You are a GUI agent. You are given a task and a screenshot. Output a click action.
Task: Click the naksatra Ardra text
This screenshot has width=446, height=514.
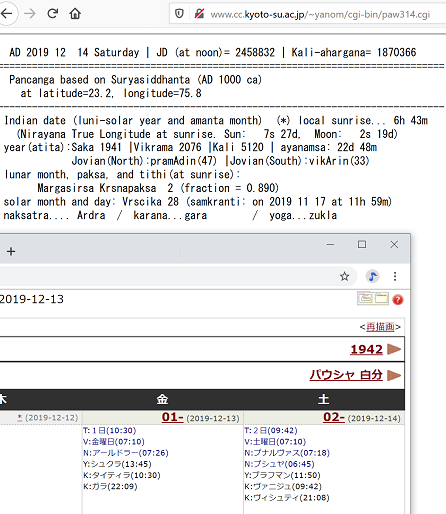click(54, 215)
